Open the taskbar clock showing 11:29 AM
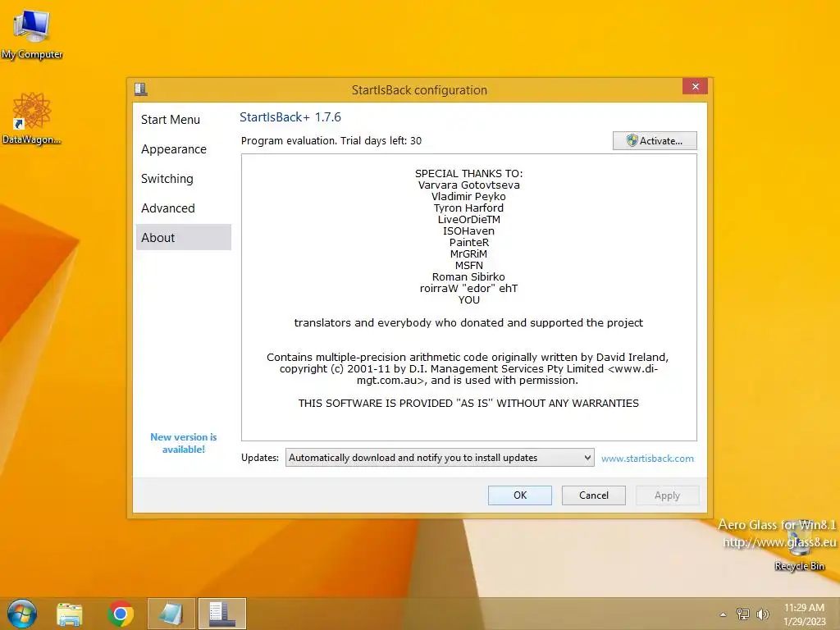The height and width of the screenshot is (630, 840). pos(804,614)
